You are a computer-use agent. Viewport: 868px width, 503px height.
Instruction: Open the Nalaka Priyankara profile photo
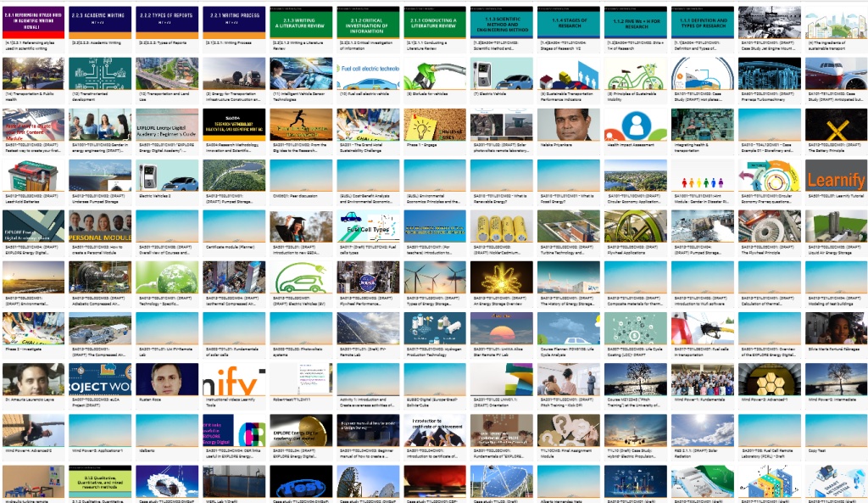click(x=566, y=125)
